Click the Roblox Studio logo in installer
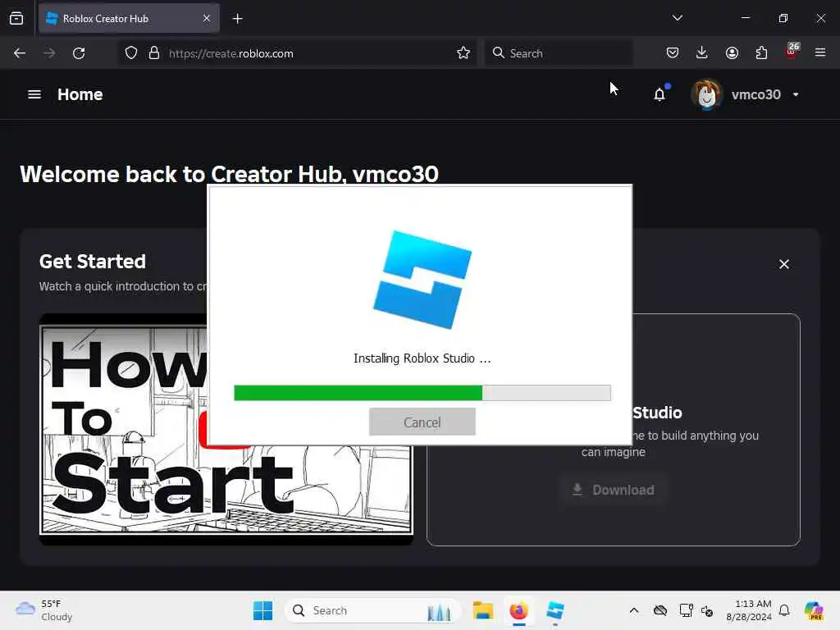The width and height of the screenshot is (840, 630). [422, 280]
